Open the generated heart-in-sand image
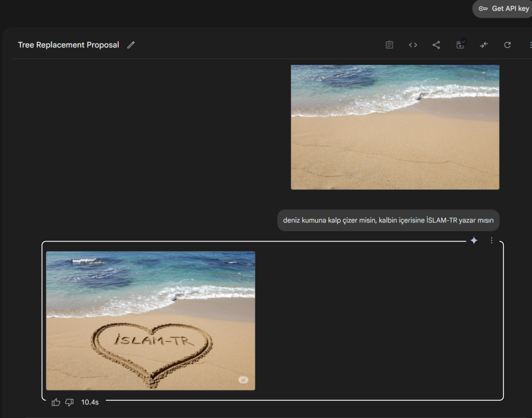Image resolution: width=532 pixels, height=418 pixels. tap(151, 321)
